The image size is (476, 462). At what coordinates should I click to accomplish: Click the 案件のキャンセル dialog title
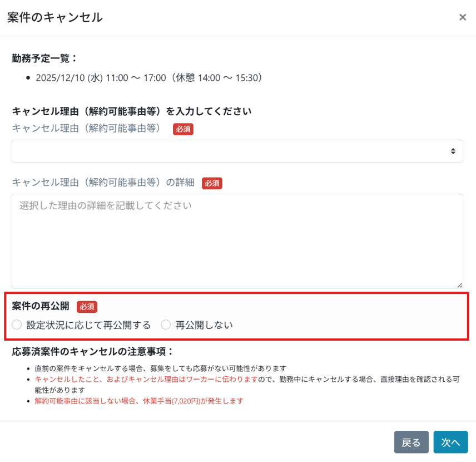(55, 17)
